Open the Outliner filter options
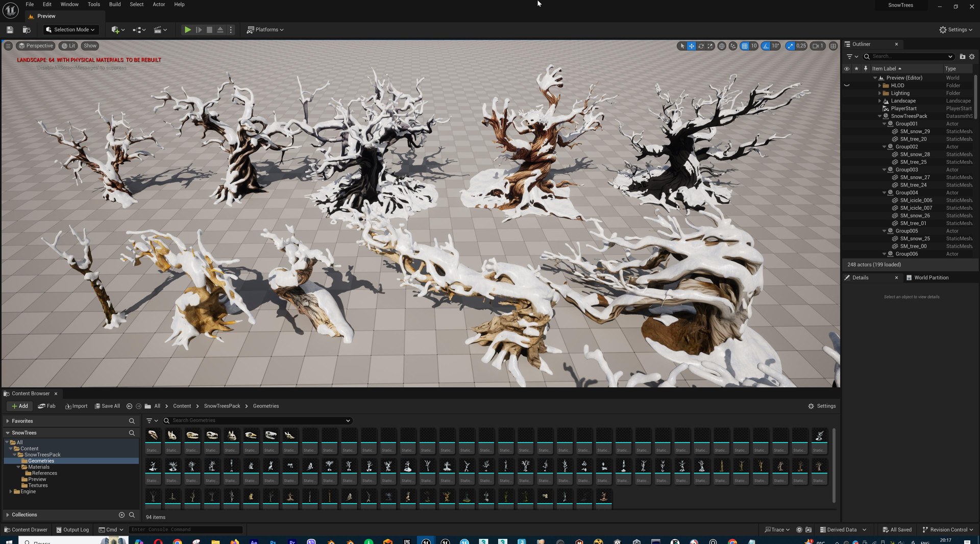 pyautogui.click(x=852, y=57)
